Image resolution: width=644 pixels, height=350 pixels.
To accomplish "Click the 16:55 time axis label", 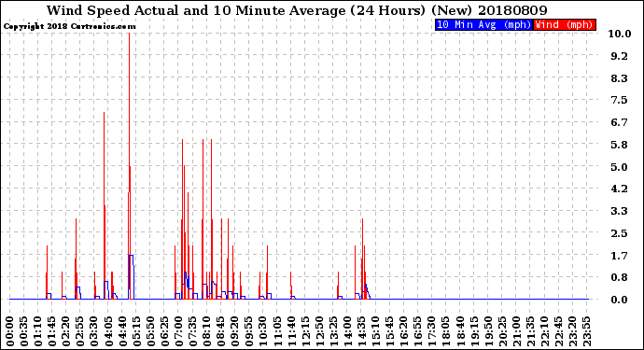I will [418, 331].
